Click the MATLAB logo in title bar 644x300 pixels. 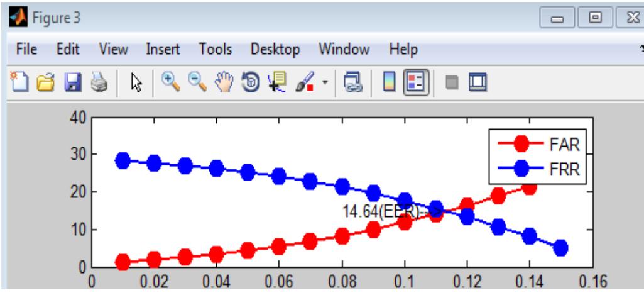(x=18, y=17)
